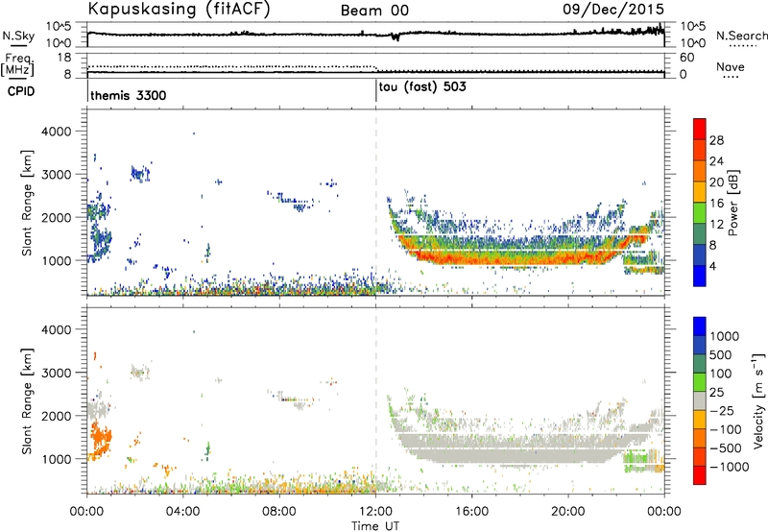Click the Velocity [m s-1] colorbar title
Screen dimensions: 768x532
click(758, 400)
